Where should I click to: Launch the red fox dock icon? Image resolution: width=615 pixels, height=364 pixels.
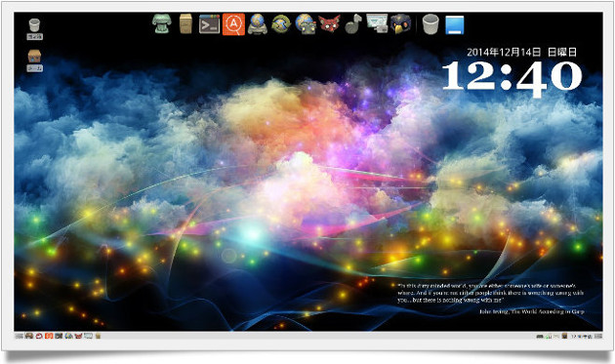pos(329,24)
